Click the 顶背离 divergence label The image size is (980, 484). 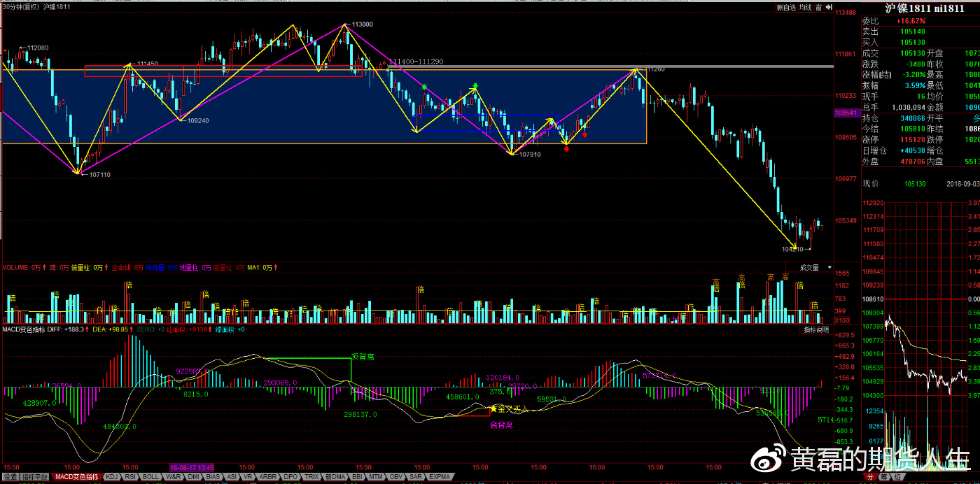coord(363,357)
